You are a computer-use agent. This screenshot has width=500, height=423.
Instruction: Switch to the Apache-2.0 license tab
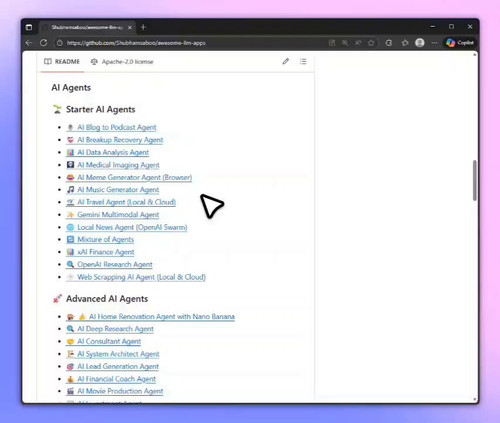point(122,62)
